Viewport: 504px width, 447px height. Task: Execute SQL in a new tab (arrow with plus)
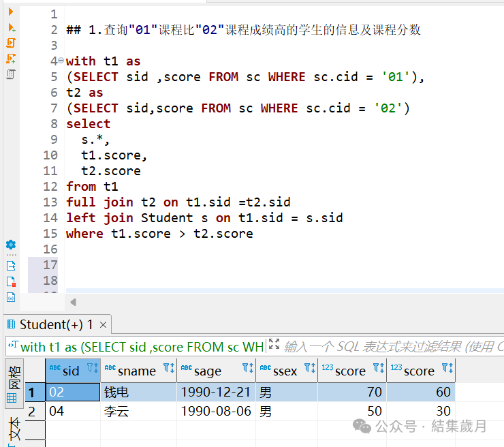click(12, 28)
